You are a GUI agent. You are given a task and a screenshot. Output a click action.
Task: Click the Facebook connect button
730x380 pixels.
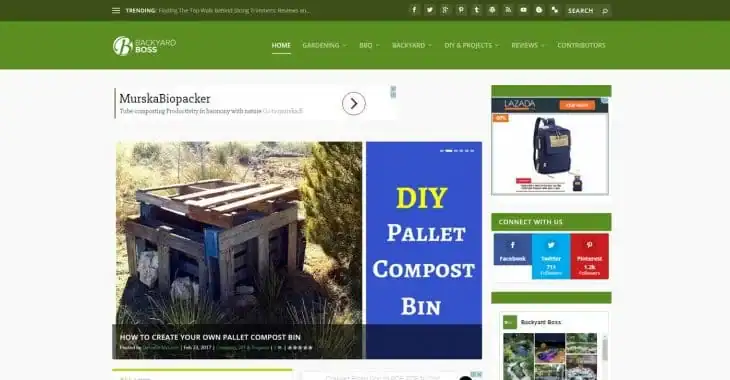point(513,250)
